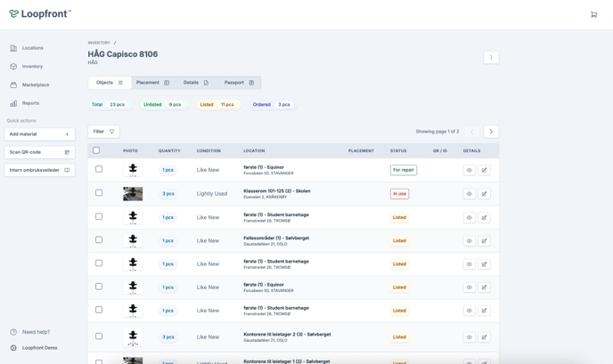Check the For repair row checkbox
This screenshot has height=364, width=613.
99,169
